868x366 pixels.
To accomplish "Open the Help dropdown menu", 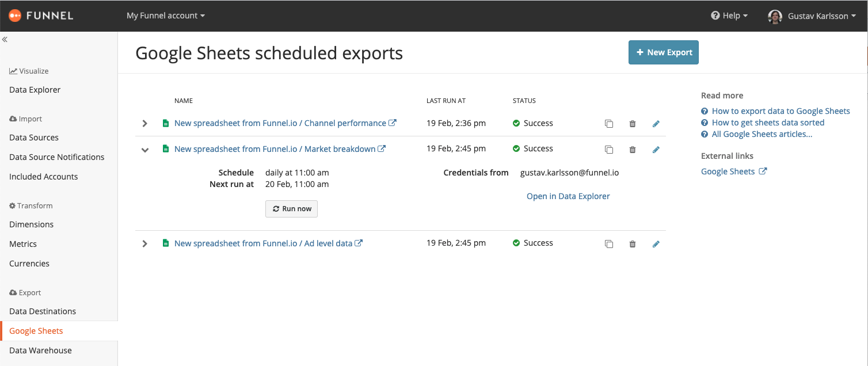I will click(x=729, y=16).
